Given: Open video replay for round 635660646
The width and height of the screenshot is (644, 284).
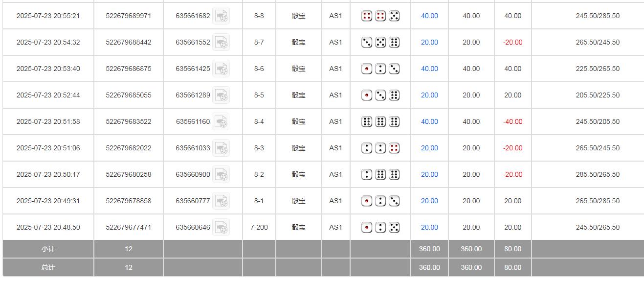Looking at the screenshot, I should pos(221,228).
